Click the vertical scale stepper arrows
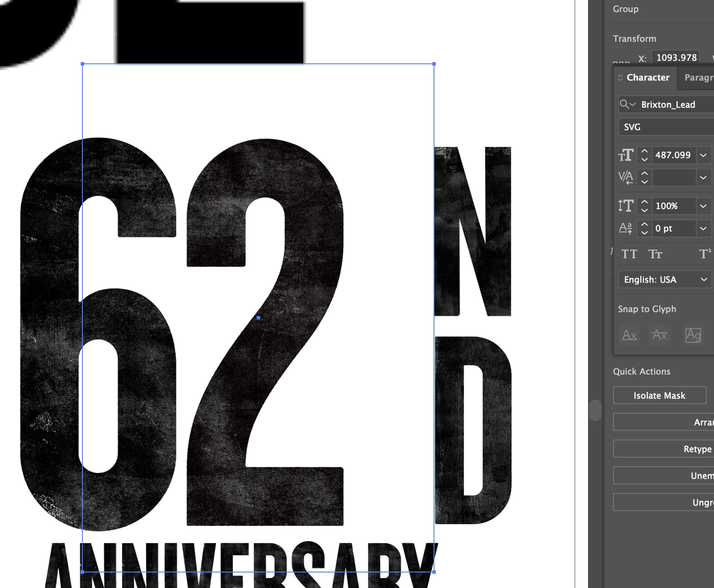The height and width of the screenshot is (588, 714). pyautogui.click(x=645, y=206)
